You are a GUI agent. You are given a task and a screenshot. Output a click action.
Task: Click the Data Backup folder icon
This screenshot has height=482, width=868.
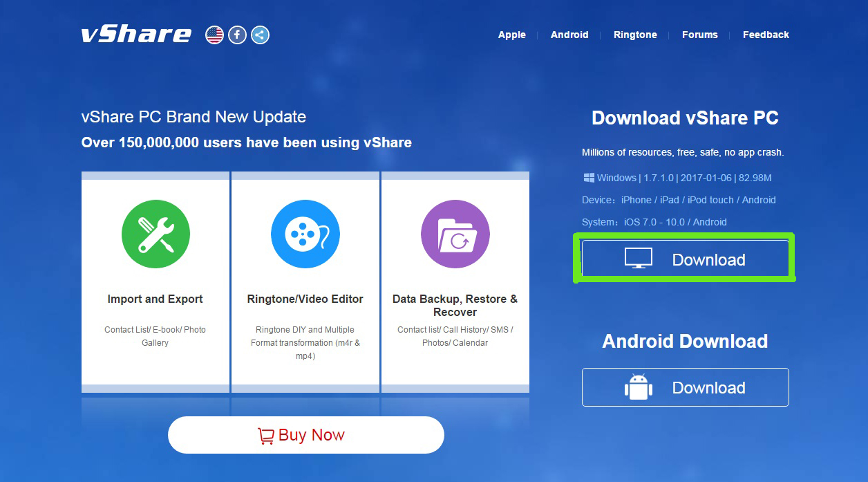(x=455, y=234)
